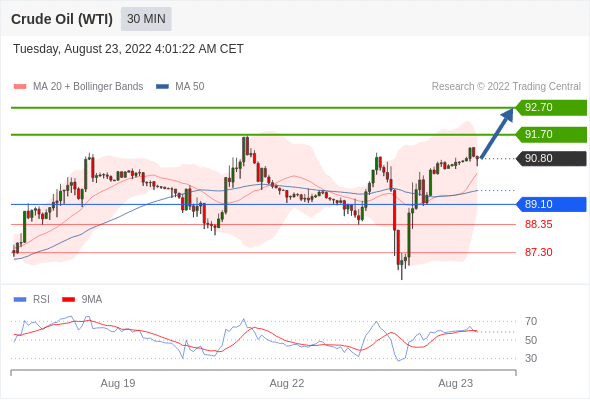Click the 87.30 red support label
This screenshot has width=590, height=400.
point(538,252)
